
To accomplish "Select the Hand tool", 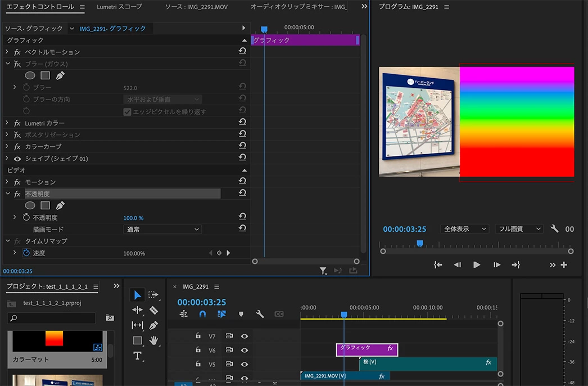I will 153,340.
